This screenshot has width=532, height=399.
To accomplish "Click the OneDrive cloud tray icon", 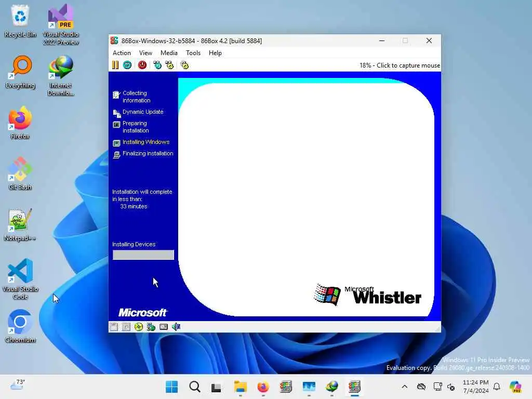I will 421,387.
